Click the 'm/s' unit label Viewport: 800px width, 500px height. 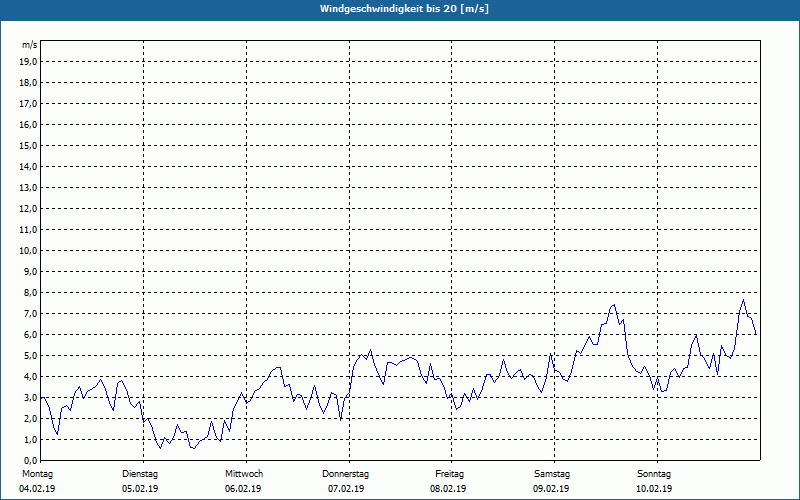coord(30,45)
